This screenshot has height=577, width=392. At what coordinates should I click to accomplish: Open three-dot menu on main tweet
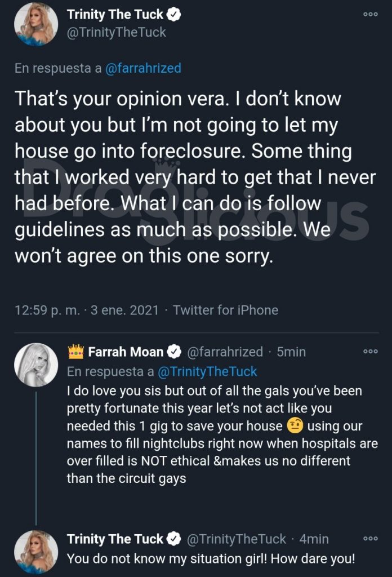coord(370,14)
